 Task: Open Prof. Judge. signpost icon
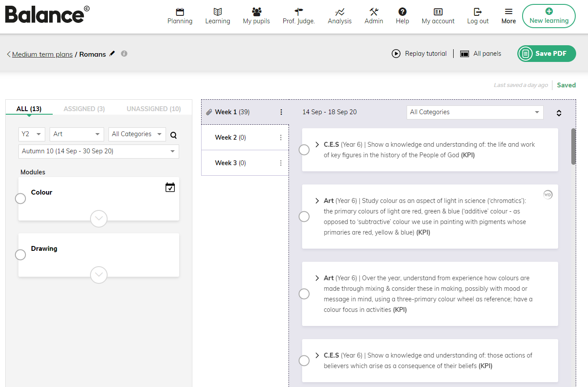coord(299,12)
